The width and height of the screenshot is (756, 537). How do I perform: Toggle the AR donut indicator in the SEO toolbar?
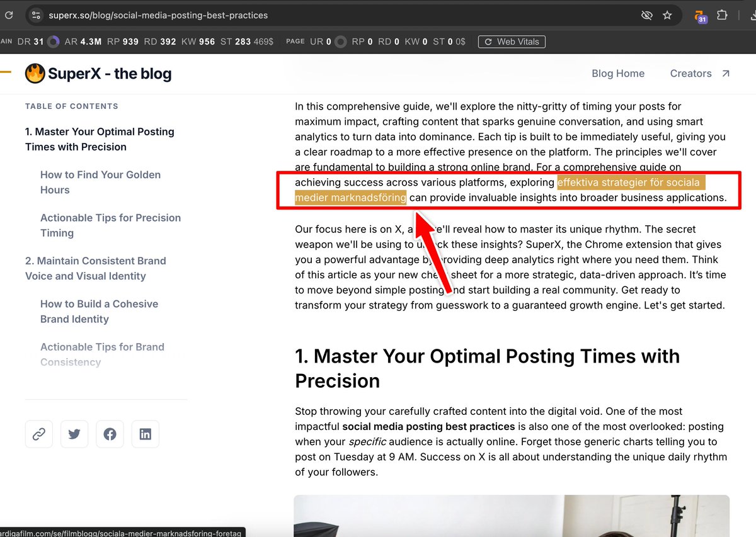(54, 42)
